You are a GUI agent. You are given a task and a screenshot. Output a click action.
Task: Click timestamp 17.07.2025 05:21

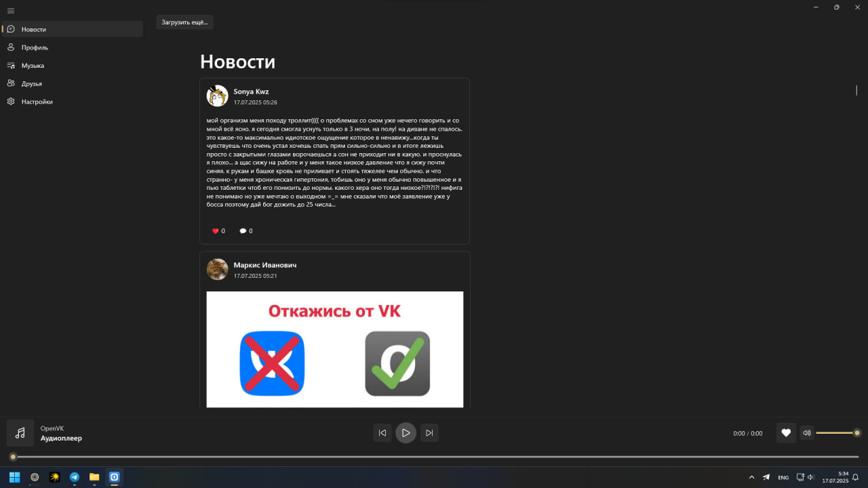click(x=255, y=276)
